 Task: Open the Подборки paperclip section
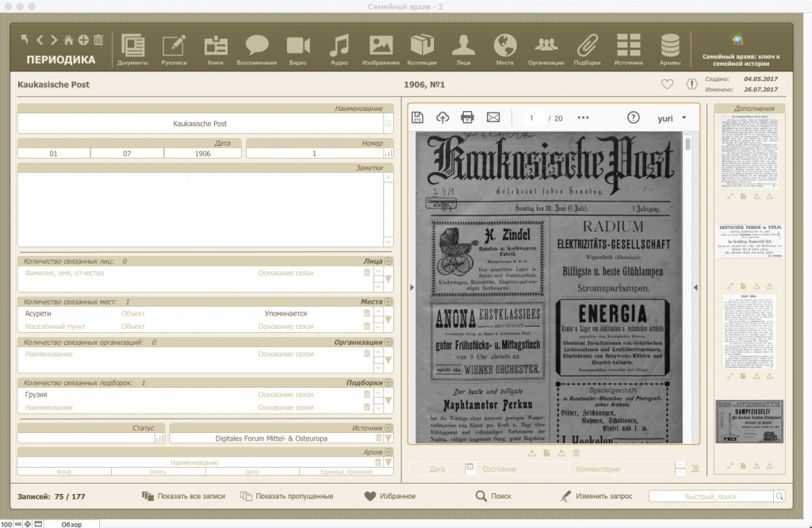588,50
